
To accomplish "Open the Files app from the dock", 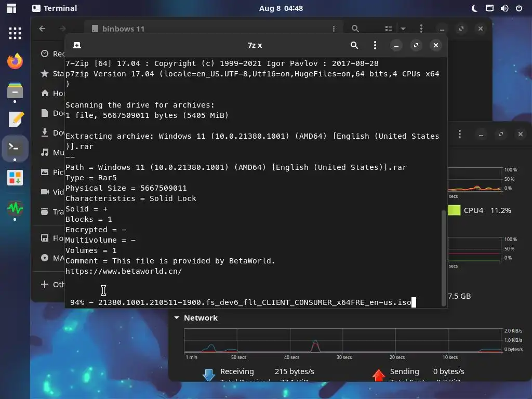I will pos(15,90).
